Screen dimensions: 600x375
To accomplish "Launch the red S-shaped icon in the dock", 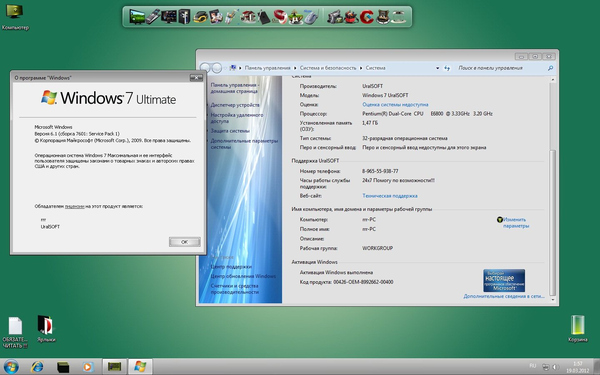I will click(x=280, y=17).
